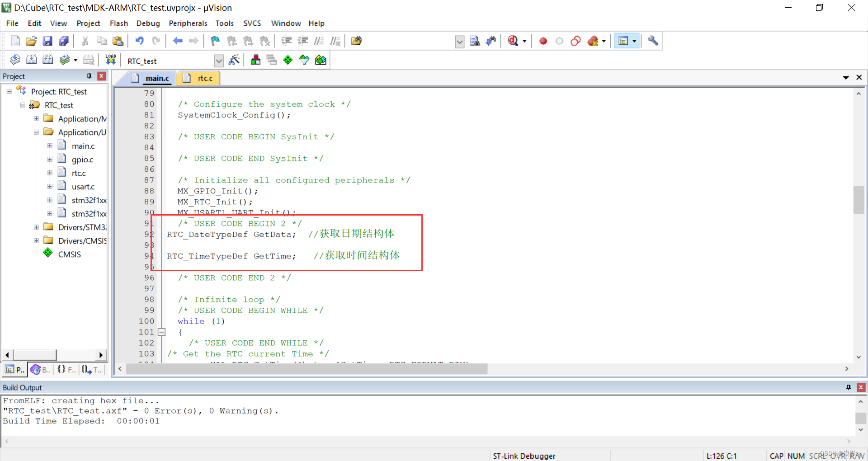Click the Download LOAD icon
868x461 pixels.
click(110, 60)
